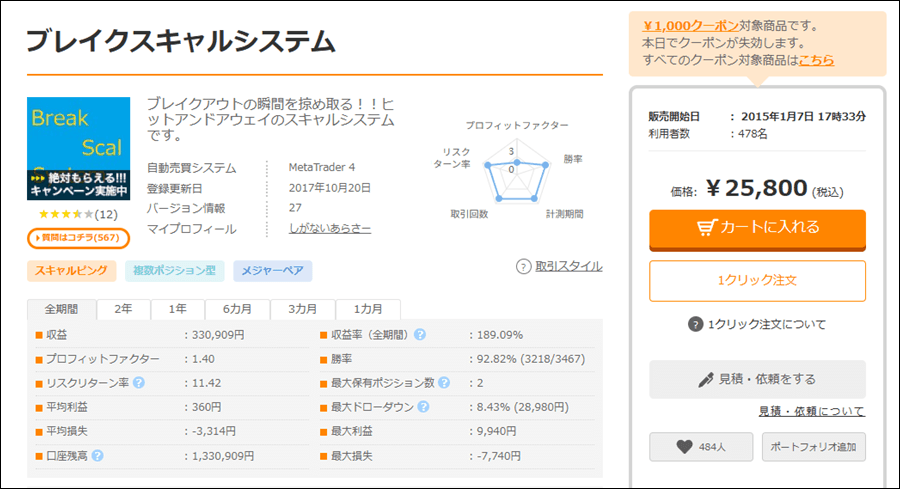Image resolution: width=900 pixels, height=489 pixels.
Task: Open 質問はコチラ(567) button
Action: point(78,238)
